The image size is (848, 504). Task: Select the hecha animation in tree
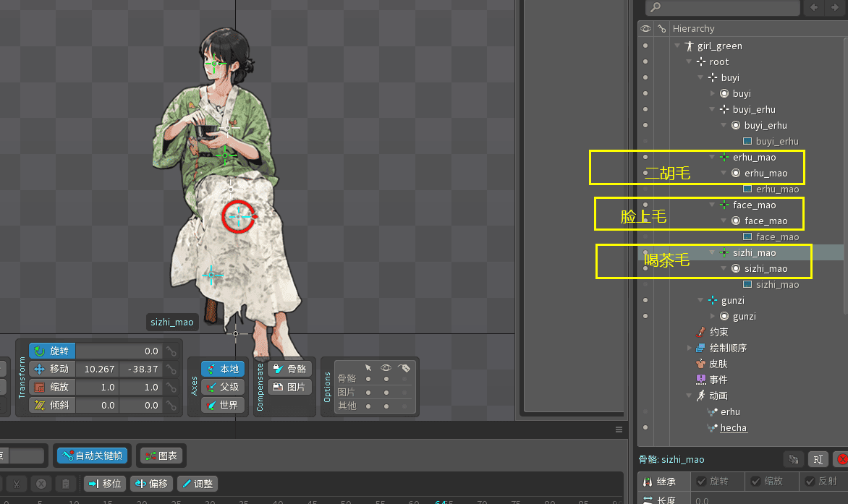[x=733, y=427]
